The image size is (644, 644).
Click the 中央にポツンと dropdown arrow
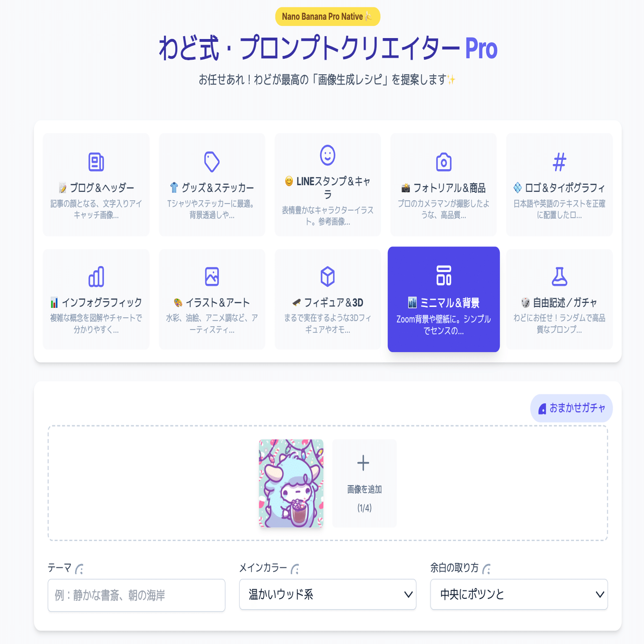pyautogui.click(x=600, y=595)
